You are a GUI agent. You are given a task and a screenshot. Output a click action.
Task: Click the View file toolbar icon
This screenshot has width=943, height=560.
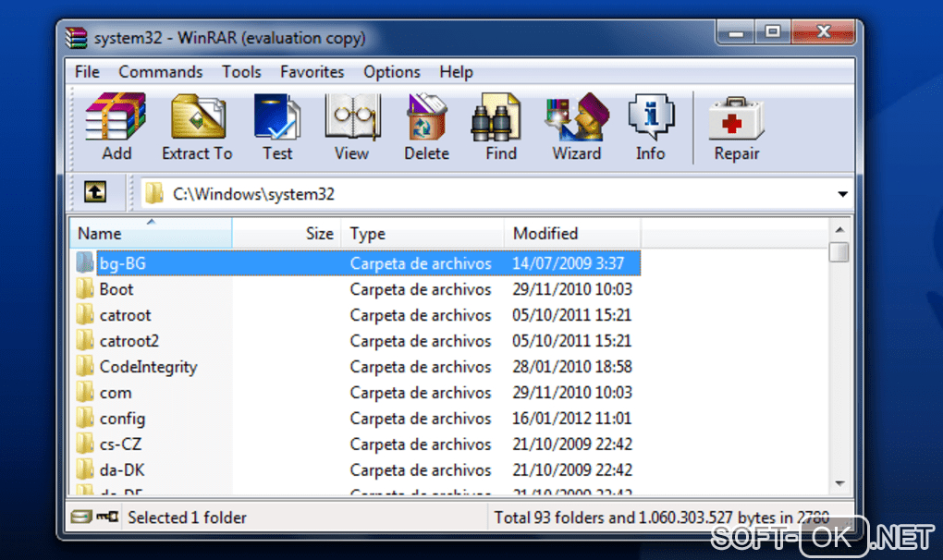(352, 116)
